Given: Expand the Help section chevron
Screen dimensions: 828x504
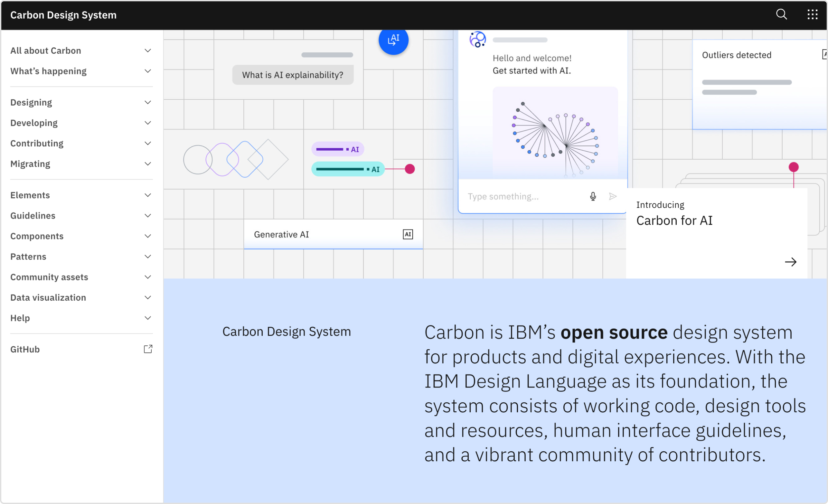Looking at the screenshot, I should (147, 318).
